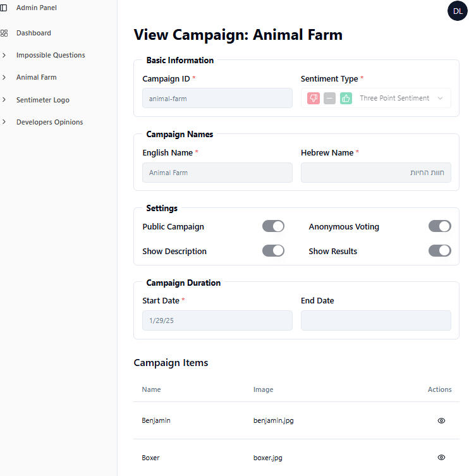Open Developers Opinions in the sidebar
The width and height of the screenshot is (469, 476).
coord(49,122)
